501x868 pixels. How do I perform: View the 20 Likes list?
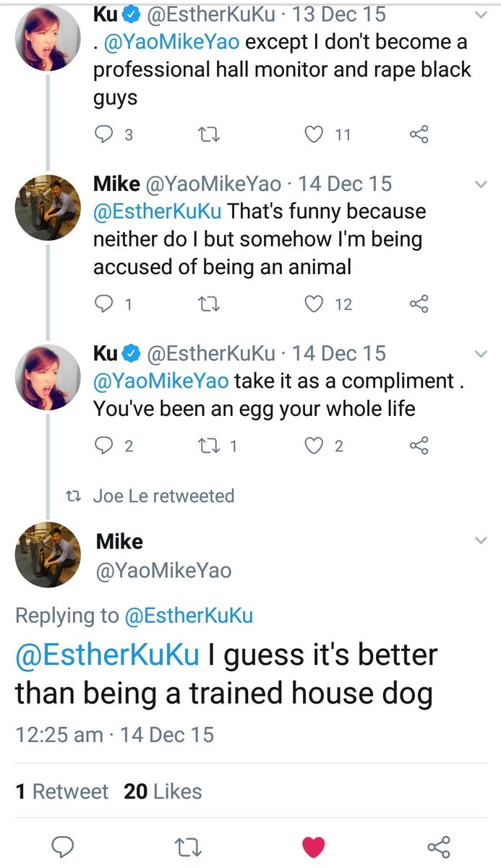[x=163, y=791]
